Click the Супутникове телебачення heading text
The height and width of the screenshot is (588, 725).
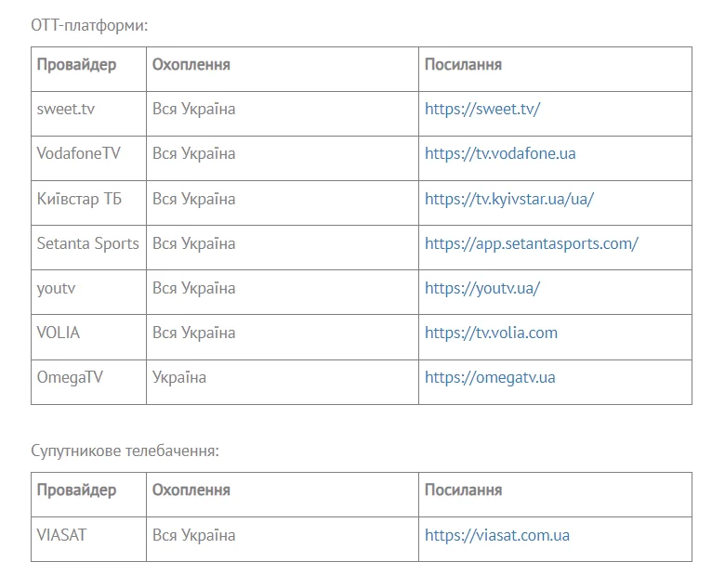pos(125,451)
